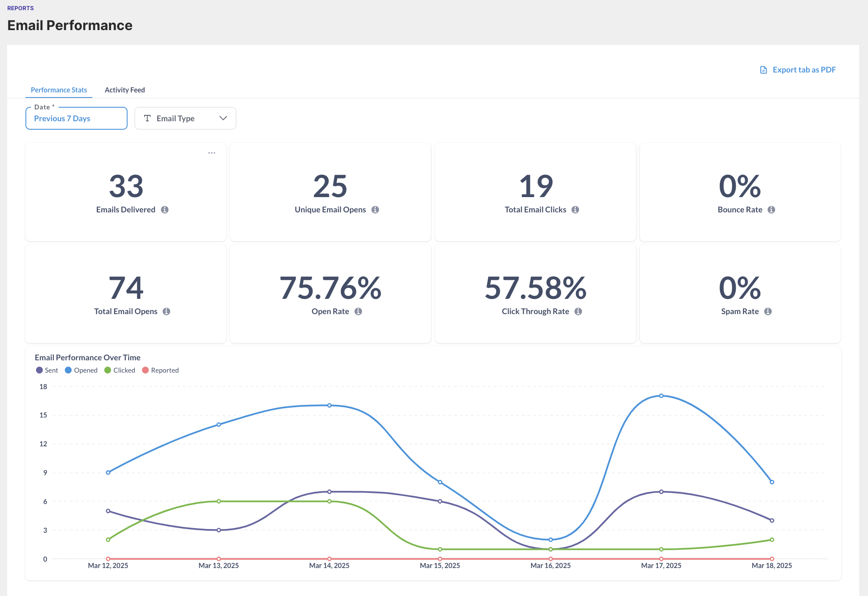868x596 pixels.
Task: Open the Open Rate info tooltip
Action: (x=358, y=311)
